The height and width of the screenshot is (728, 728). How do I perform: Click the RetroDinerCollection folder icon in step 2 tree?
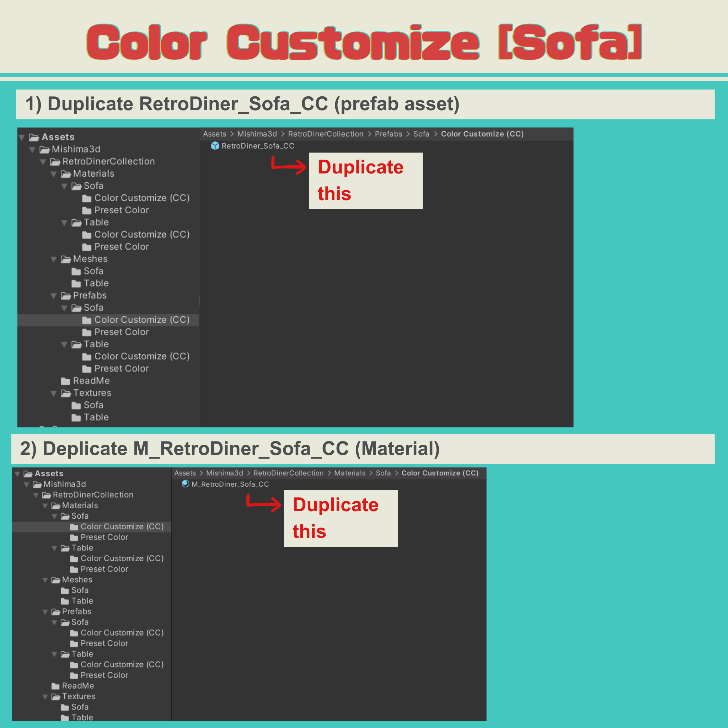pyautogui.click(x=46, y=495)
